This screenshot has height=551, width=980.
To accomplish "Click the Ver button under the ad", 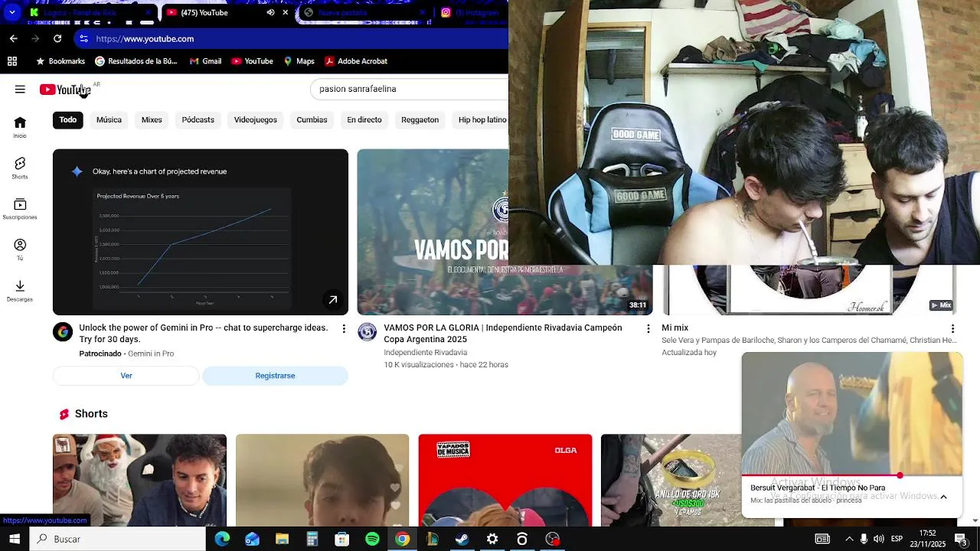I will tap(126, 376).
